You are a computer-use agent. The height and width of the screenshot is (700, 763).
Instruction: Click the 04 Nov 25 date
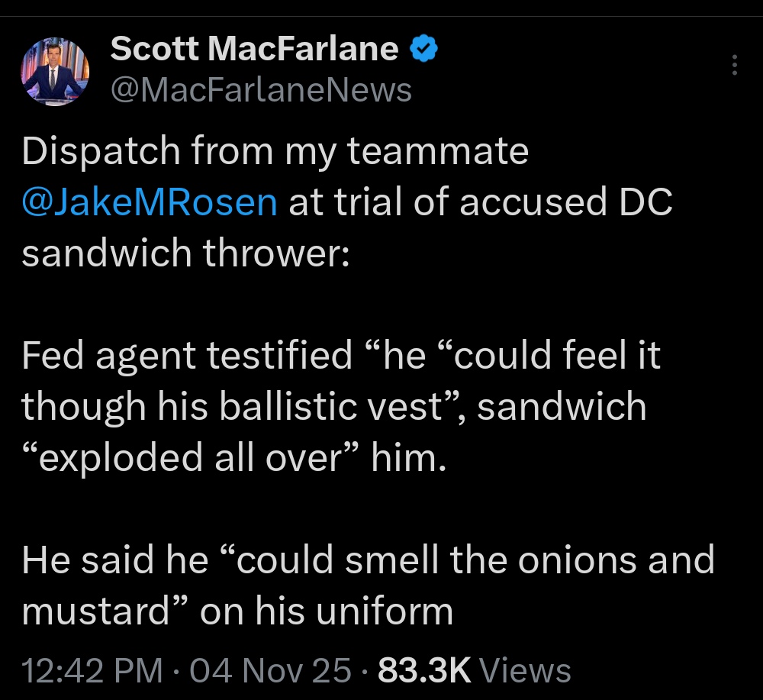click(270, 670)
